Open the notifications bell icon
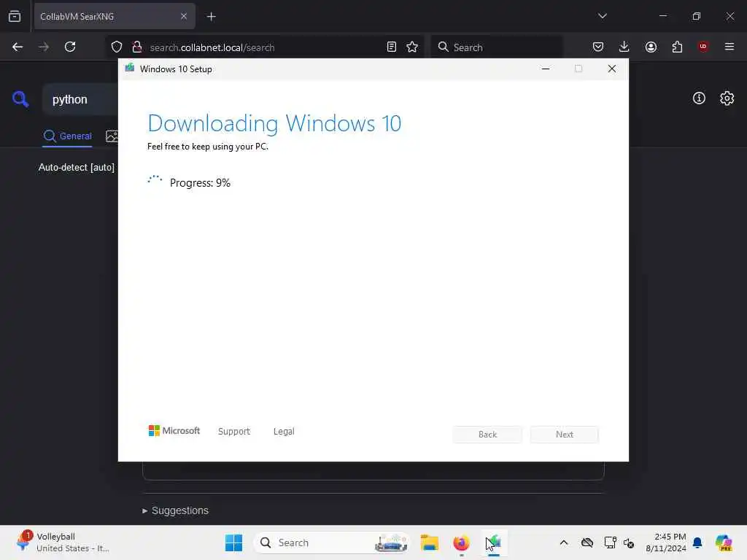The height and width of the screenshot is (560, 747). coord(697,542)
